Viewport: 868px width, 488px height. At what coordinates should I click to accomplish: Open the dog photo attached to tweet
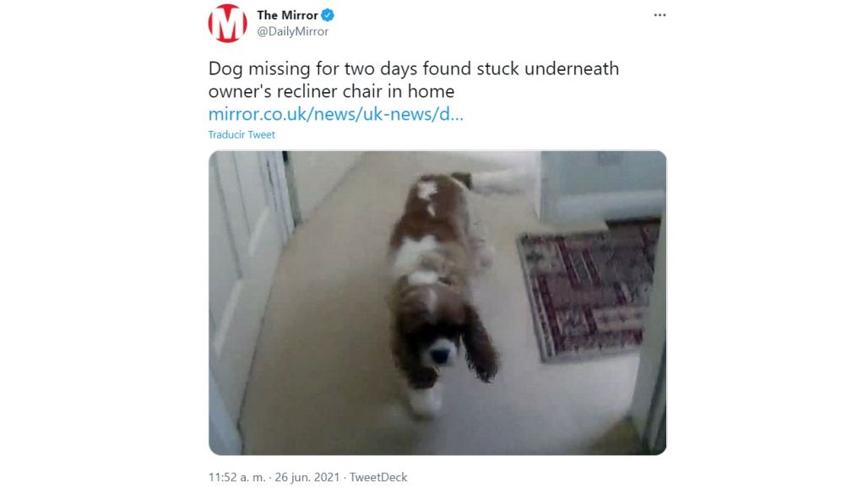pyautogui.click(x=437, y=302)
